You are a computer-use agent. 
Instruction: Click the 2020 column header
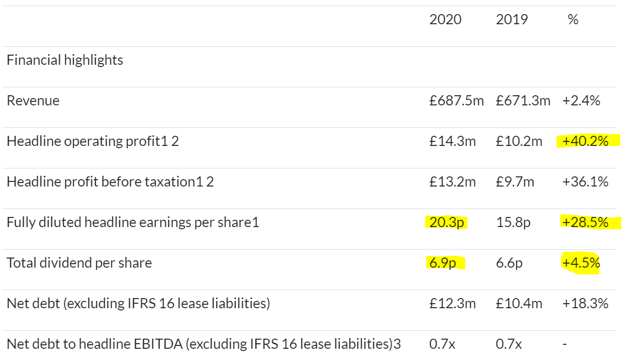tap(445, 20)
